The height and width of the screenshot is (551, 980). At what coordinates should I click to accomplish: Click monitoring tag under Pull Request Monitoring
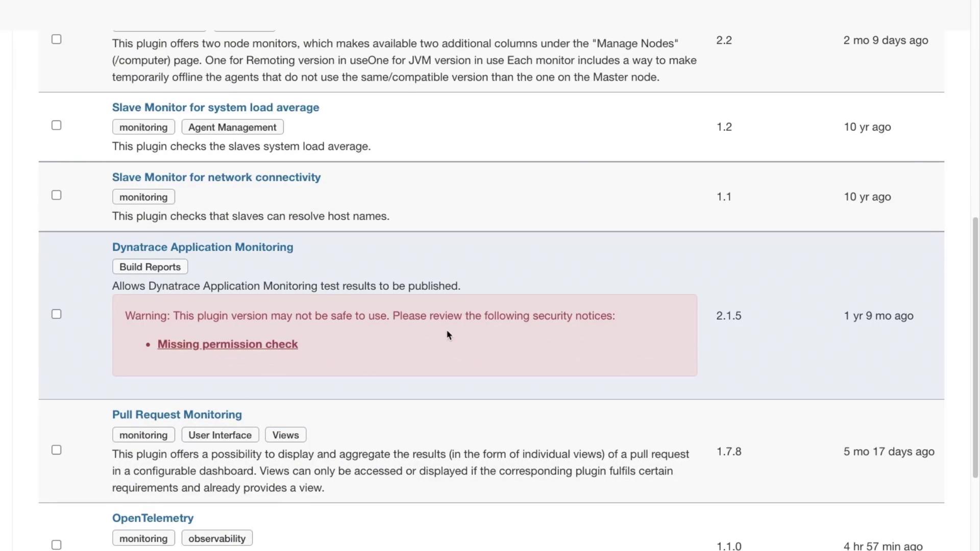tap(143, 435)
